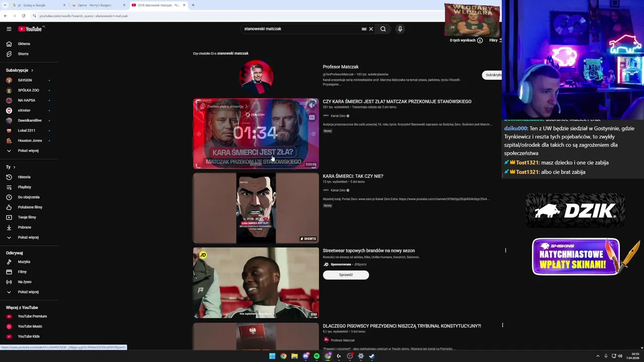Open the Windows Start menu
The image size is (644, 362).
(x=272, y=356)
